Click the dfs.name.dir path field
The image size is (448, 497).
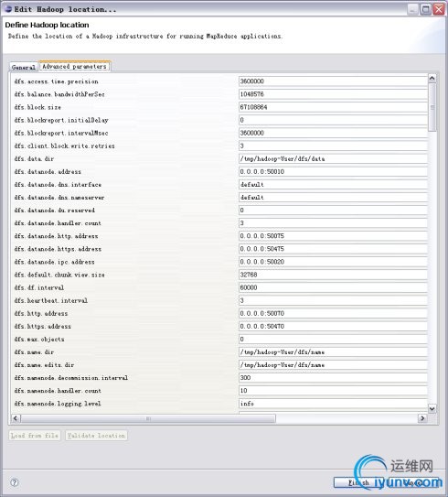click(x=333, y=351)
